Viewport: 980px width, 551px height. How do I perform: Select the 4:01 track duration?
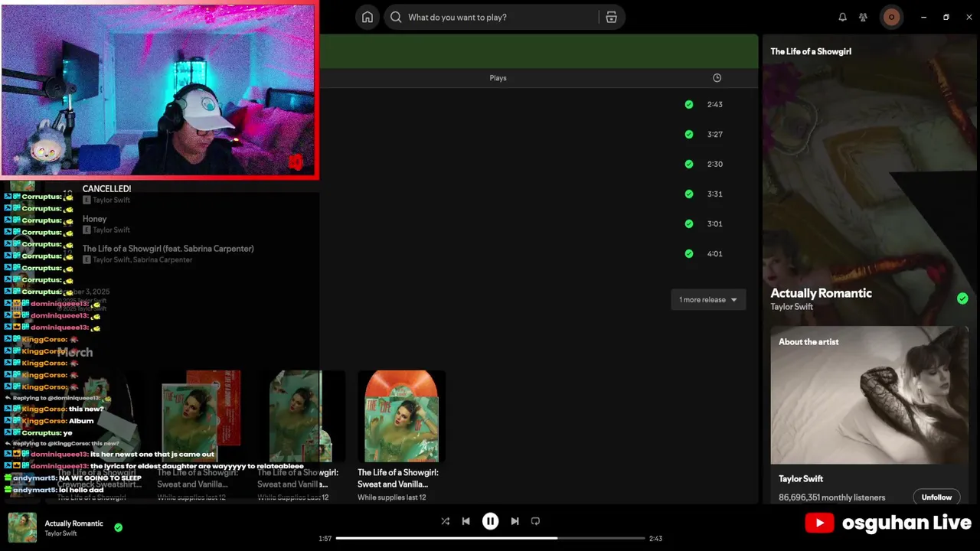click(715, 253)
